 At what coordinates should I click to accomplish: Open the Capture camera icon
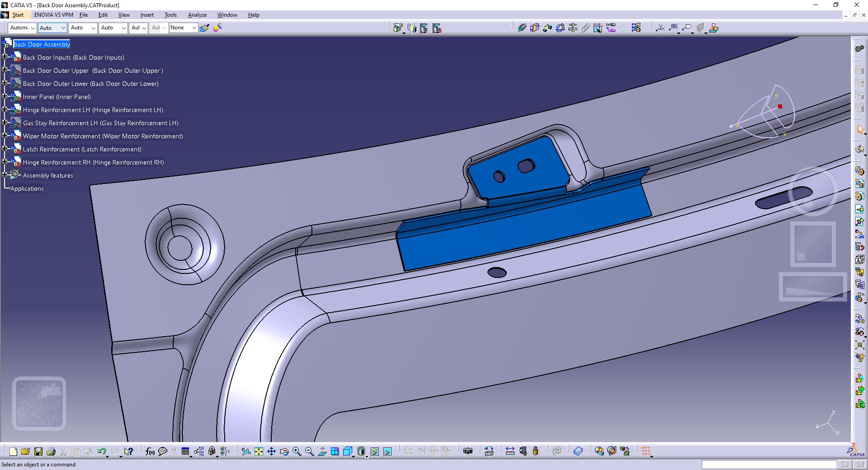point(468,451)
